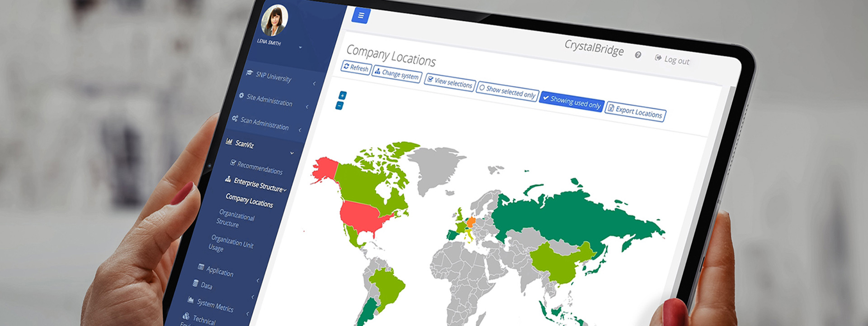The width and height of the screenshot is (868, 326).
Task: Click the CrystalBridge brand title
Action: coord(594,48)
